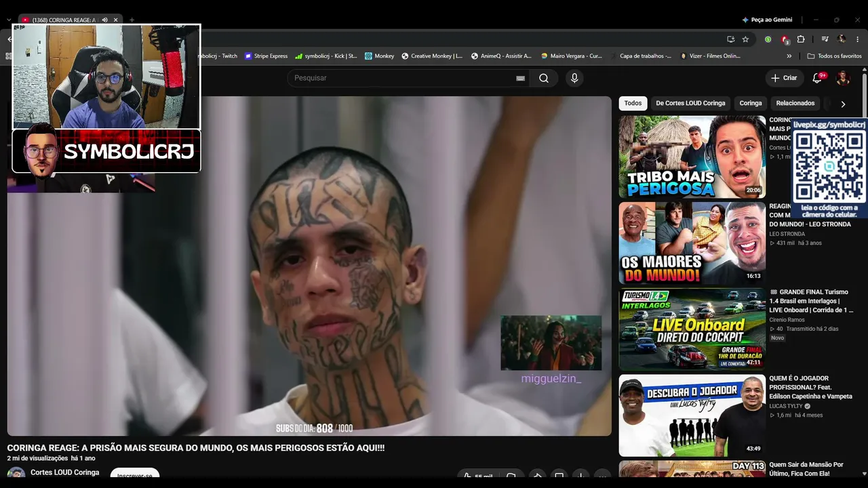This screenshot has height=488, width=868.
Task: Open the LIVE Onboard Interlagos video thumbnail
Action: 692,329
